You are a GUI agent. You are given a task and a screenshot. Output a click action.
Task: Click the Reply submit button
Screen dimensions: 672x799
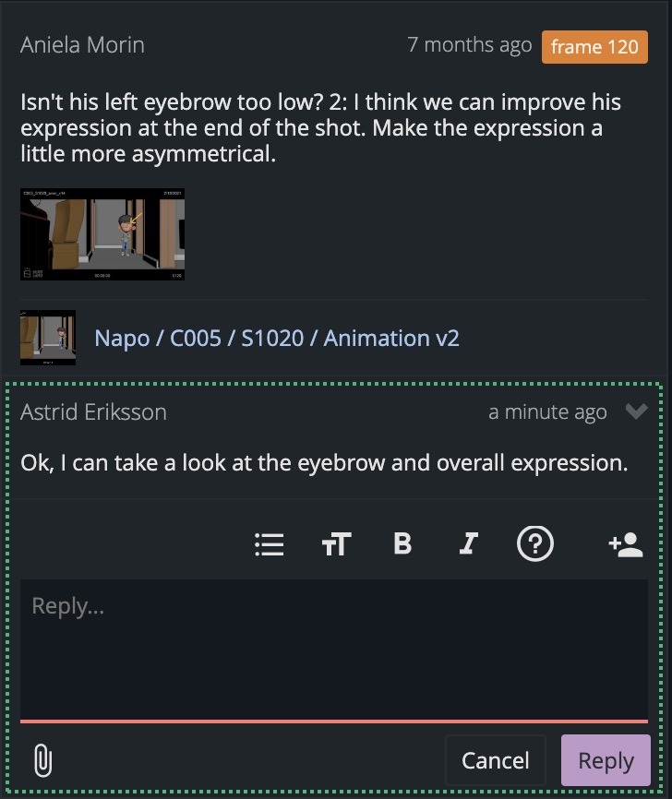click(606, 759)
